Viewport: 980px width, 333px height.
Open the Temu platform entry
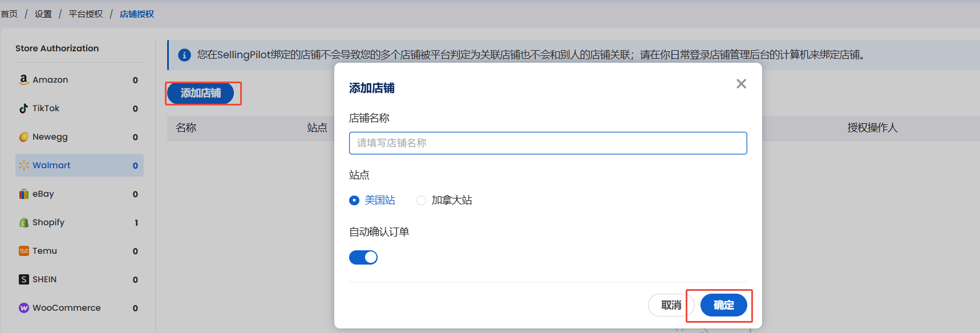coord(79,251)
